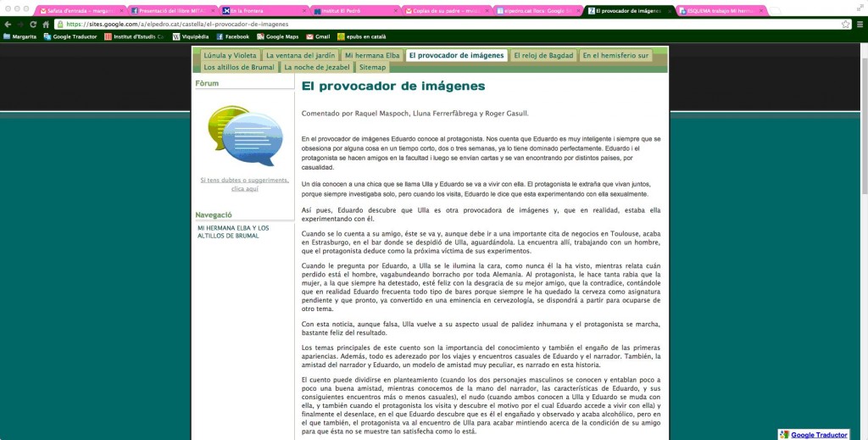Open the Gmail bookmark

click(317, 37)
